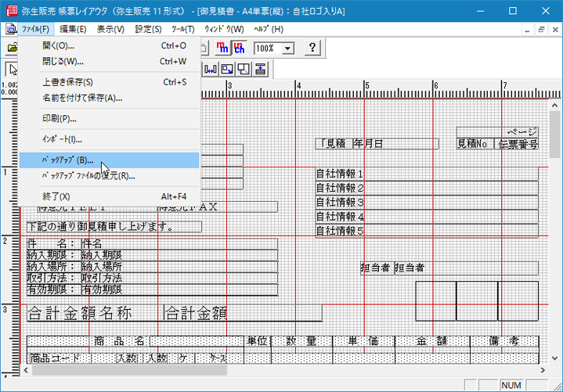Close the inner document window
This screenshot has width=563, height=392.
tap(555, 31)
